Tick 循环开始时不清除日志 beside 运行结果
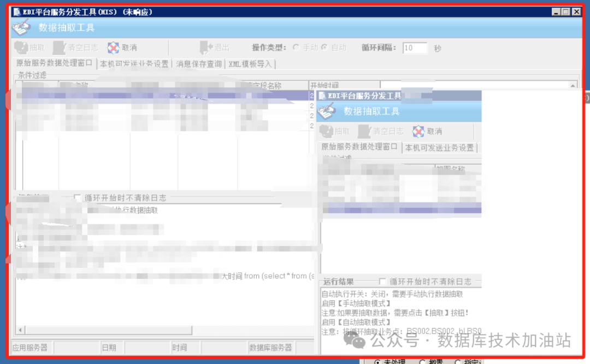This screenshot has width=590, height=364. click(x=382, y=281)
